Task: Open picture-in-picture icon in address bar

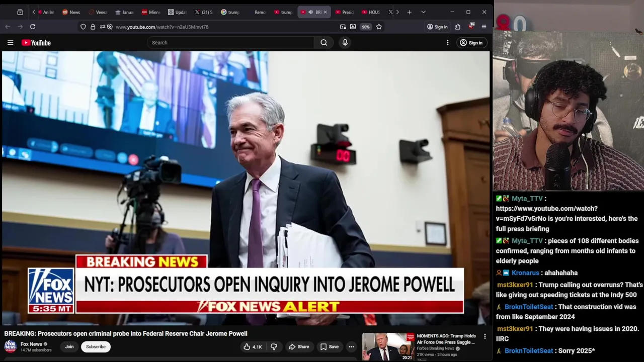Action: [343, 27]
